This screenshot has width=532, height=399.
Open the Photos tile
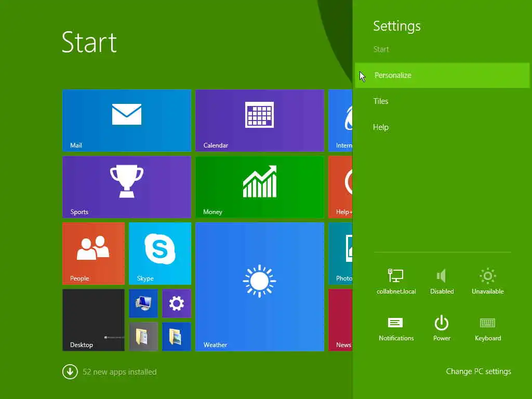pos(341,254)
